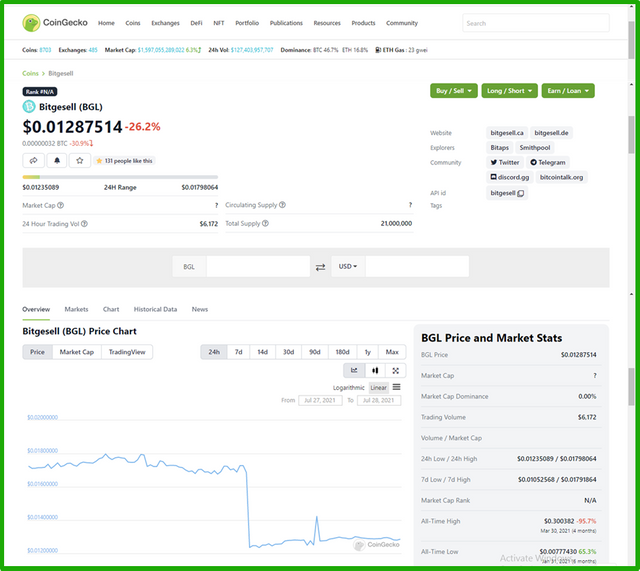Open the Coins navigation menu

pos(133,23)
